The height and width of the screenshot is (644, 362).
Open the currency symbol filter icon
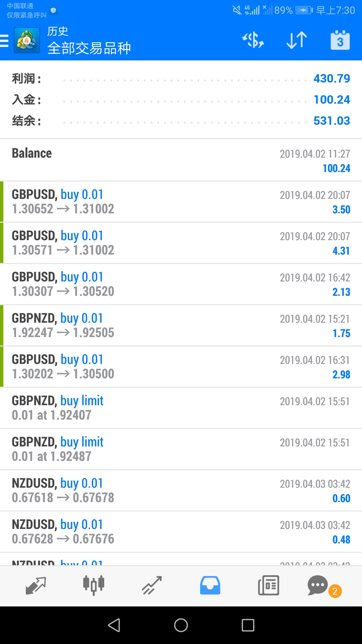tap(253, 40)
